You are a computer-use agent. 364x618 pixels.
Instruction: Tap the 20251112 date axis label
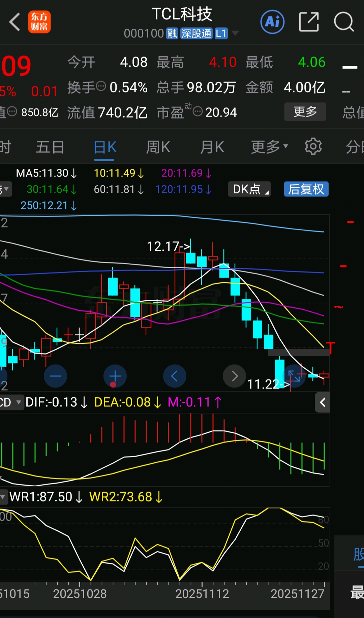pyautogui.click(x=202, y=594)
